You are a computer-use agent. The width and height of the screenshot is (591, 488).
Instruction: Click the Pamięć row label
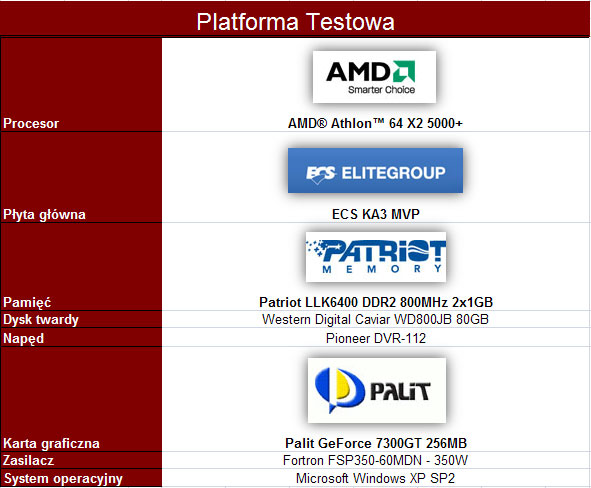pos(27,302)
